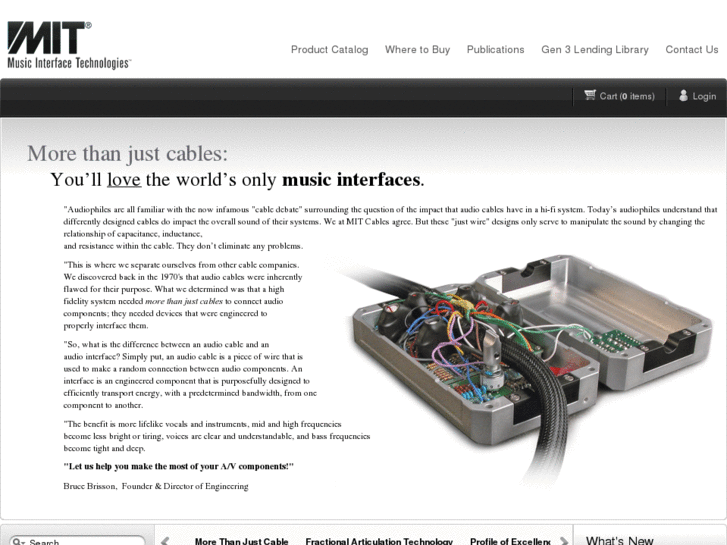Visit Gen 3 Lending Library

[595, 50]
